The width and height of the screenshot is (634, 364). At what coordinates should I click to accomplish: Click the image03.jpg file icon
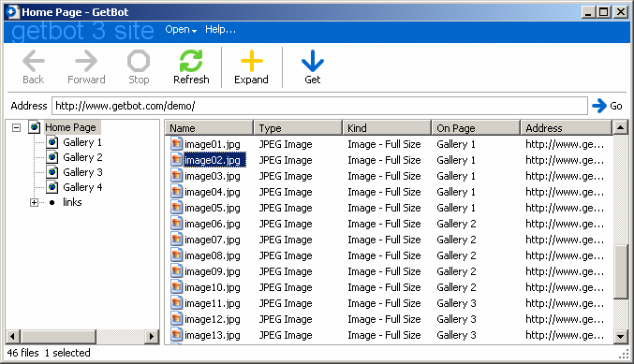(x=176, y=176)
